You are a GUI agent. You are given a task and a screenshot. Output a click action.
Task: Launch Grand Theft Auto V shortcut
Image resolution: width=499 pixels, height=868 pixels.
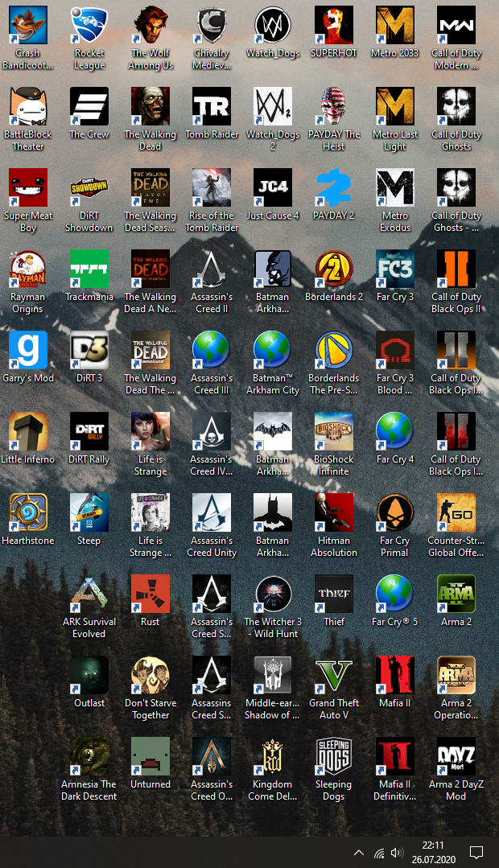pos(334,676)
